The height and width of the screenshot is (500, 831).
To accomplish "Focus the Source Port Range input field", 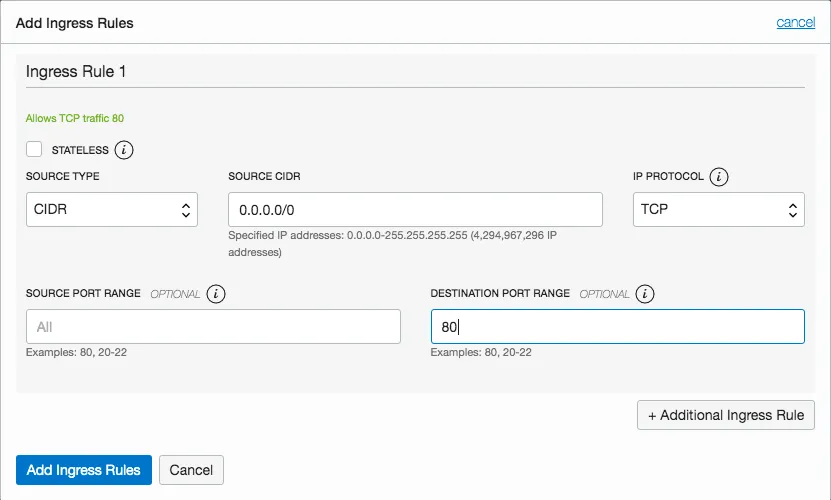I will [213, 327].
